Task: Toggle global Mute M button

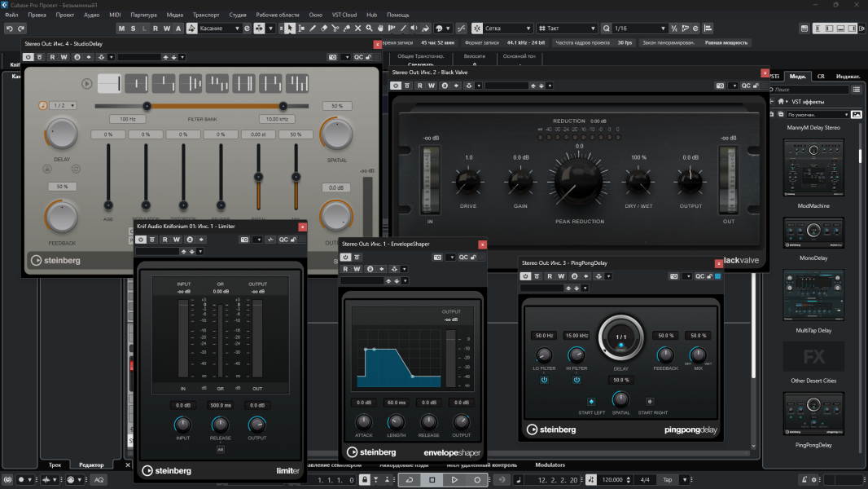Action: [121, 29]
